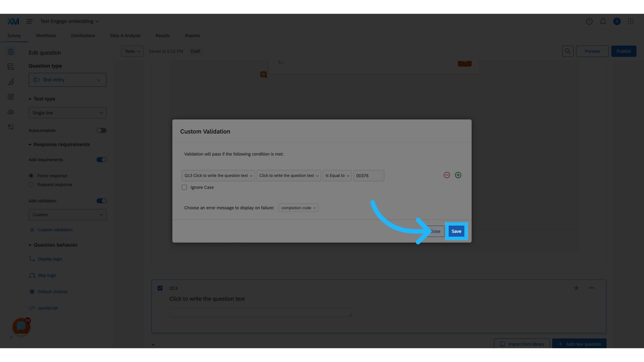Switch to the Data & Analysis tab
This screenshot has width=644, height=362.
coord(125,36)
